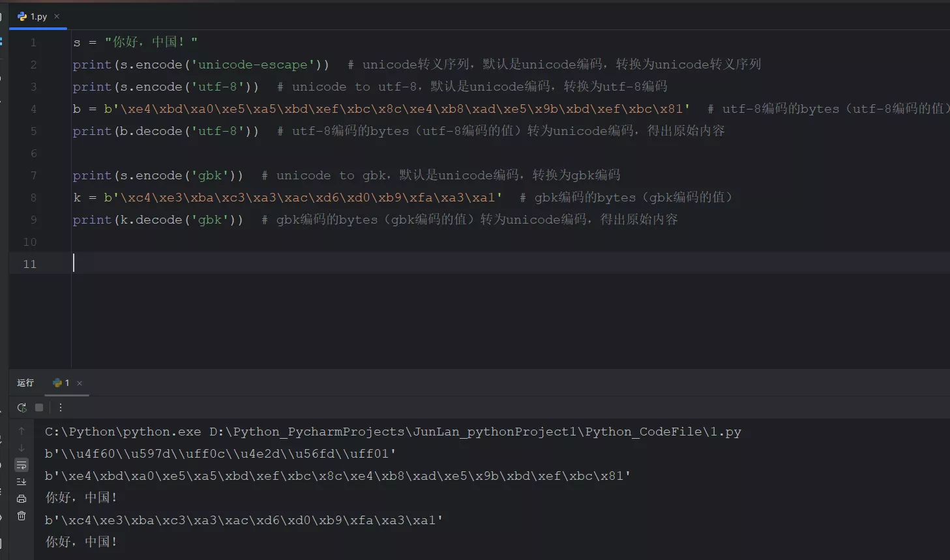The height and width of the screenshot is (560, 950).
Task: Click line number 4 in the gutter
Action: (33, 109)
